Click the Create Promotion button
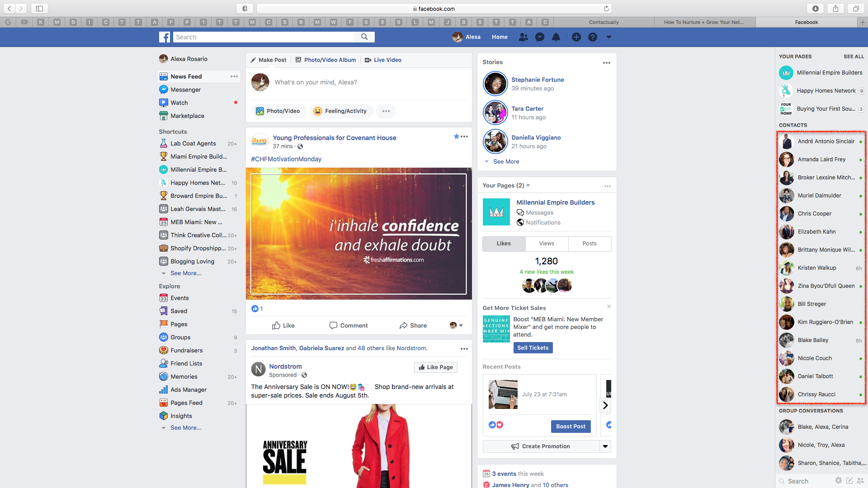Viewport: 868px width, 488px height. pyautogui.click(x=541, y=446)
